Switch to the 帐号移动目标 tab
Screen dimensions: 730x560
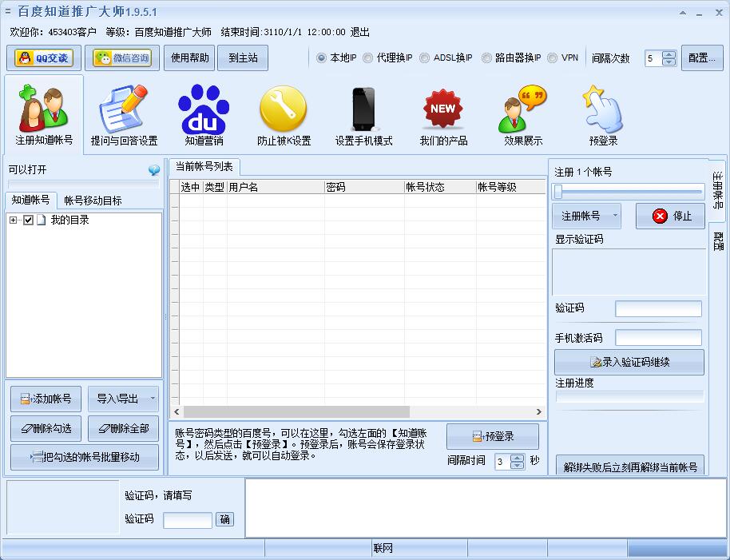(93, 201)
